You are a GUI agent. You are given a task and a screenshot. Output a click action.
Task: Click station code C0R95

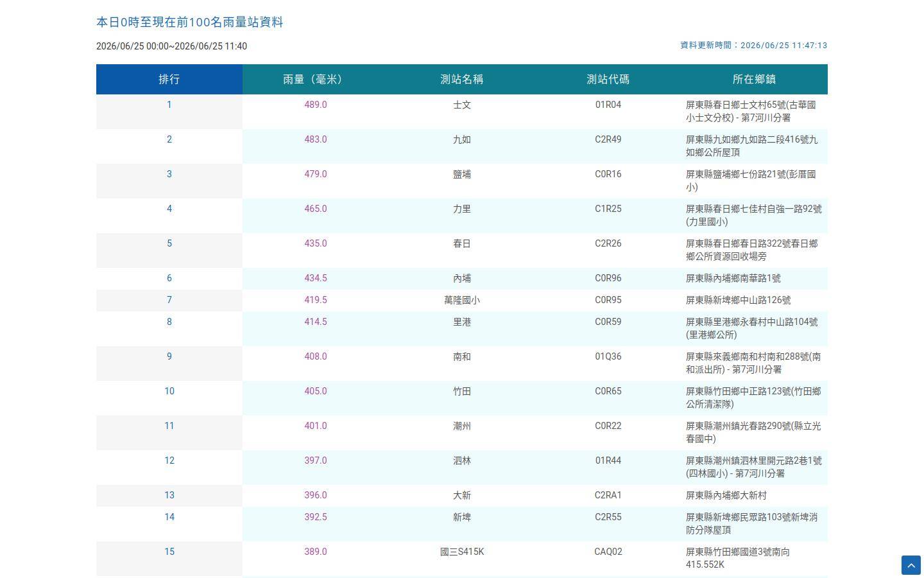(x=608, y=300)
